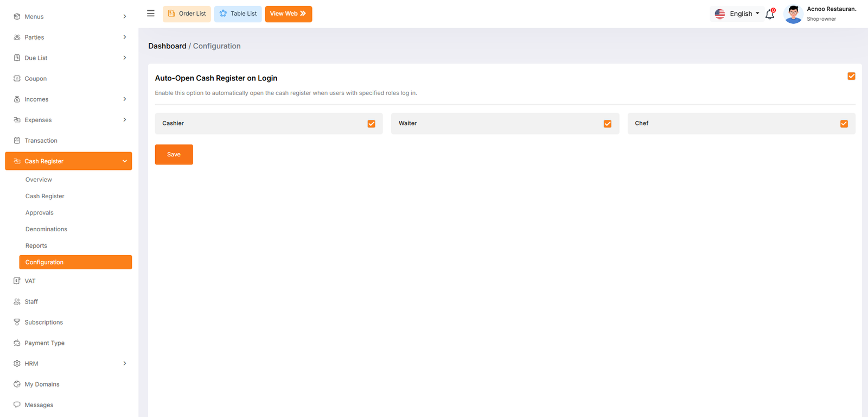Click the hamburger menu icon
This screenshot has height=417, width=868.
(151, 14)
